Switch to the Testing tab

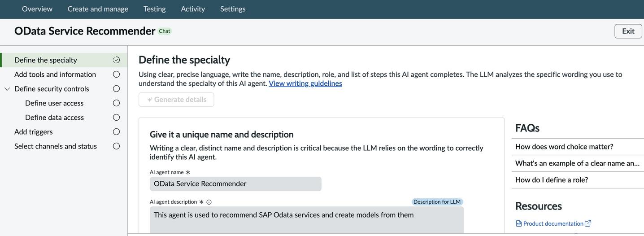(155, 9)
